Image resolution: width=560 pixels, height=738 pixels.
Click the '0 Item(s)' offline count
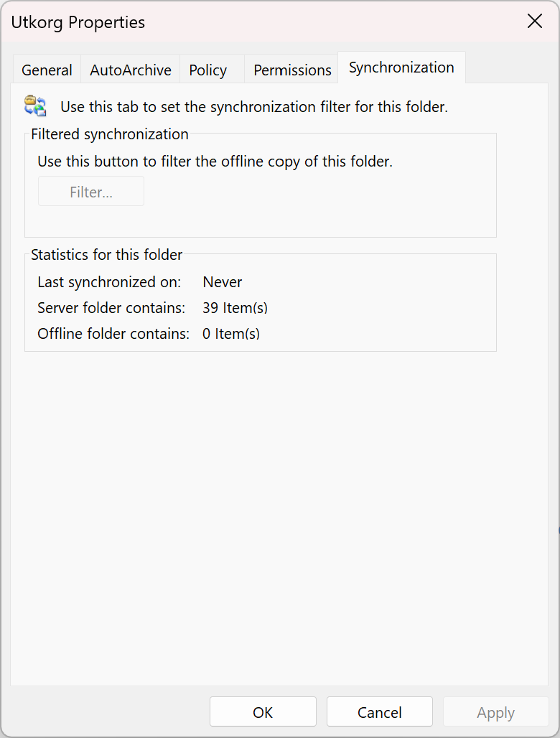[231, 334]
